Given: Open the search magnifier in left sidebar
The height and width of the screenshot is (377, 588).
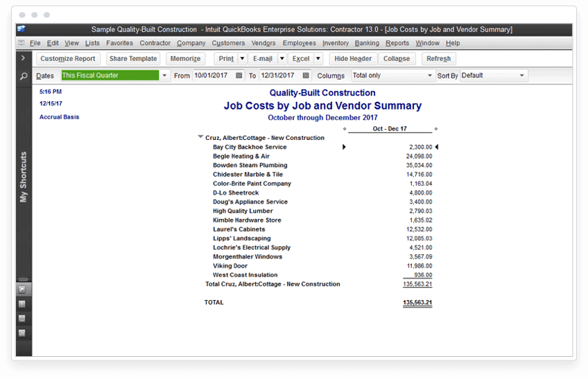Looking at the screenshot, I should 24,76.
